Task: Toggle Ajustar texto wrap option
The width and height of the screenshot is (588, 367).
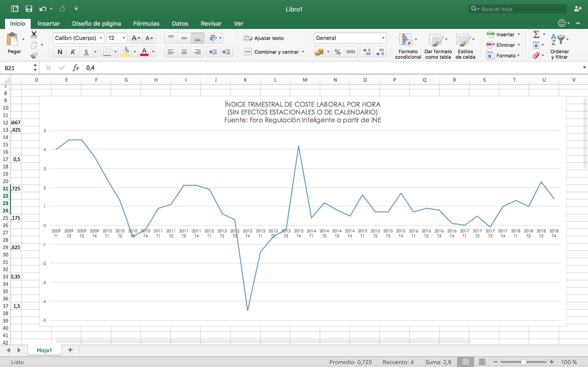Action: [x=264, y=38]
